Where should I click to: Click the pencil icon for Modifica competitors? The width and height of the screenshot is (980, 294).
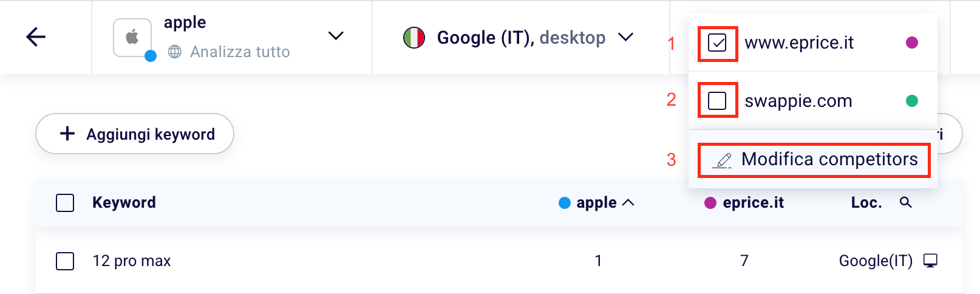click(x=722, y=160)
